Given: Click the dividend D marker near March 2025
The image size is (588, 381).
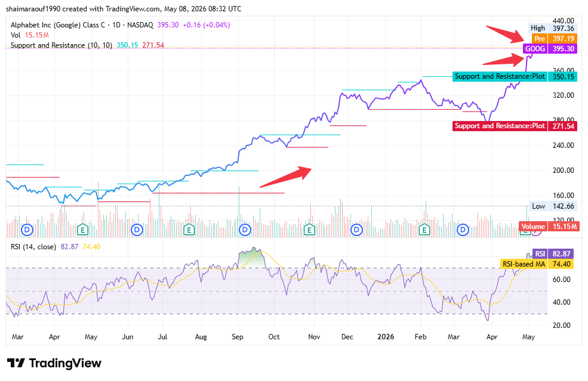Looking at the screenshot, I should coord(27,230).
